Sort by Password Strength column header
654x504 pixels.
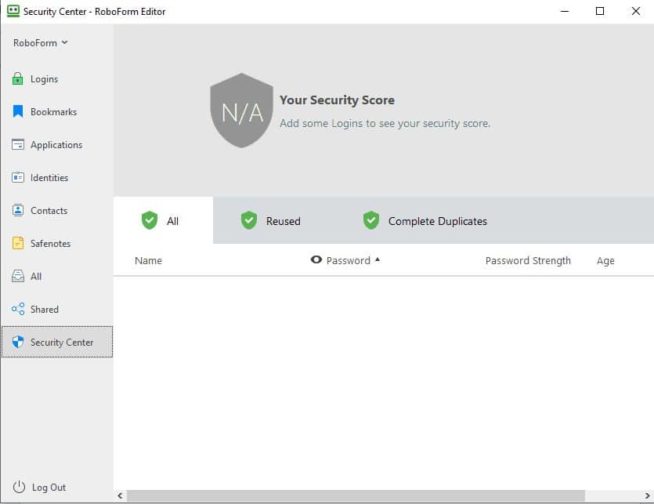coord(528,260)
